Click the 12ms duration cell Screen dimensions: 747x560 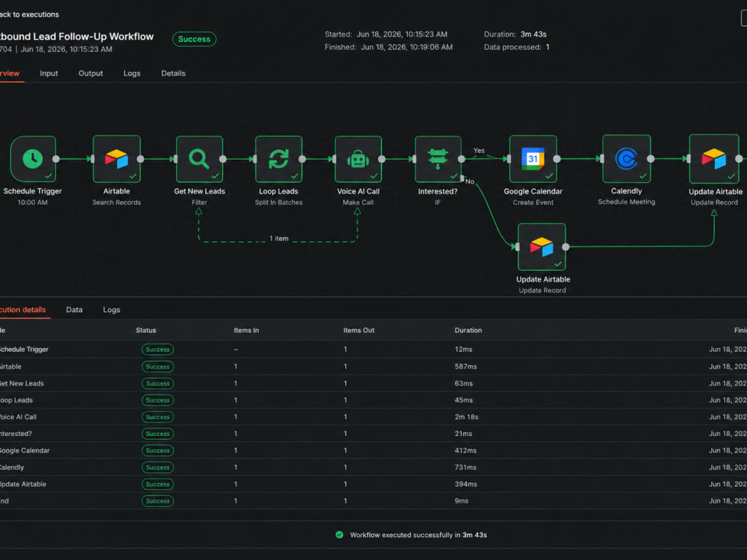pyautogui.click(x=464, y=349)
